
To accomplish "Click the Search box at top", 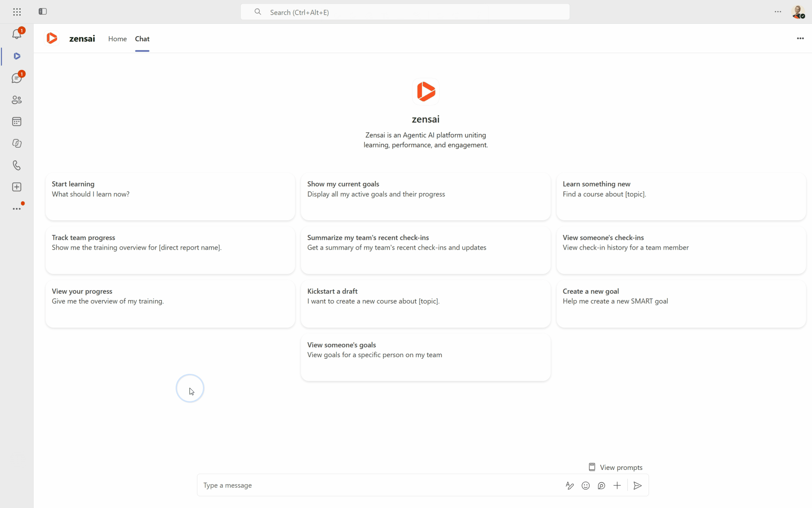I will (x=405, y=12).
